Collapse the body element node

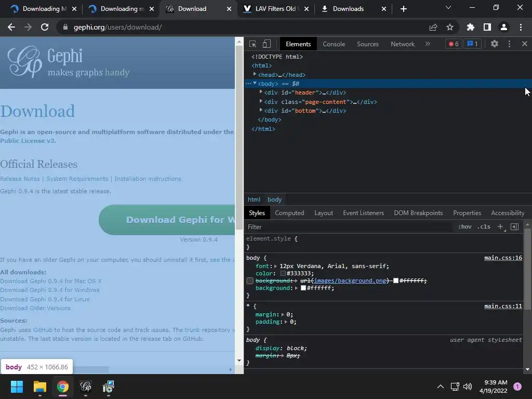[255, 84]
